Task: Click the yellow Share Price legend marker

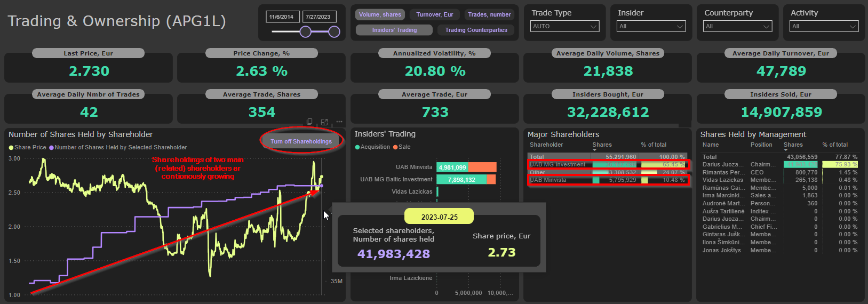Action: pyautogui.click(x=11, y=148)
